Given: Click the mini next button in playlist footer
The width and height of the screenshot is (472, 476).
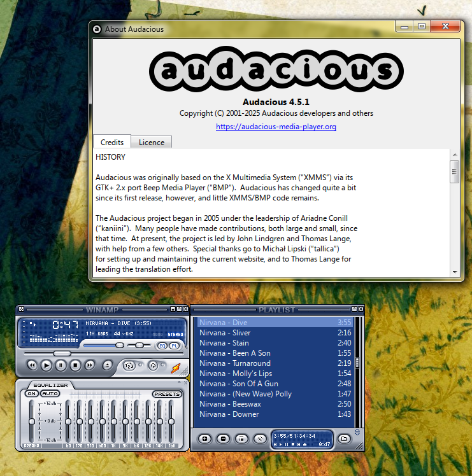Looking at the screenshot, I should [x=299, y=444].
